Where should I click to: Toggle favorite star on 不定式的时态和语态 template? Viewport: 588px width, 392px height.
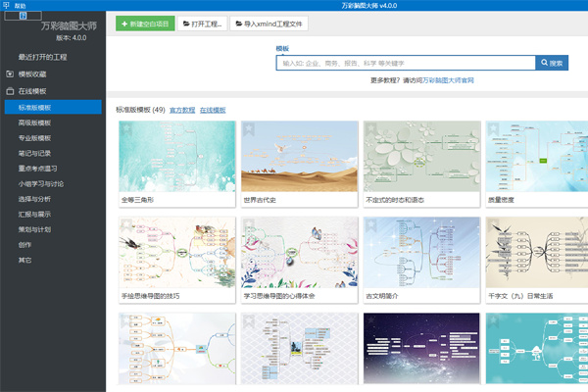[370, 128]
